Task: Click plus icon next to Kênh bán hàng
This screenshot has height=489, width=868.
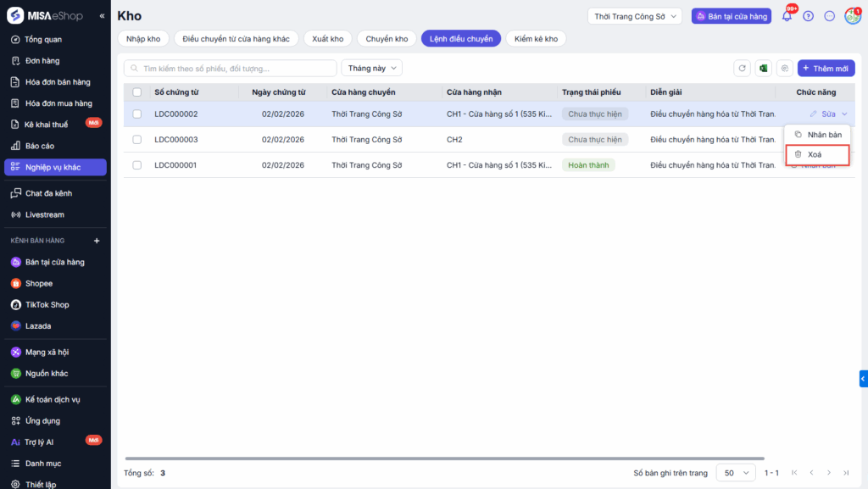Action: [96, 241]
